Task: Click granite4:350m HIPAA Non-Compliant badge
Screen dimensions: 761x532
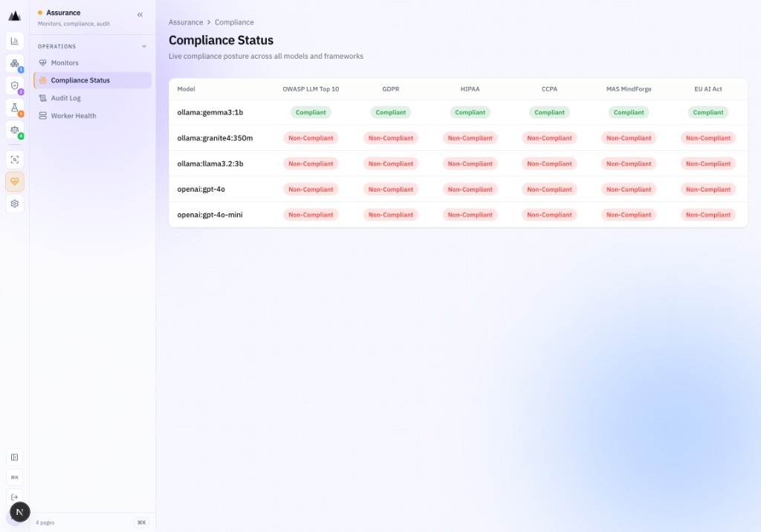Action: click(x=470, y=138)
